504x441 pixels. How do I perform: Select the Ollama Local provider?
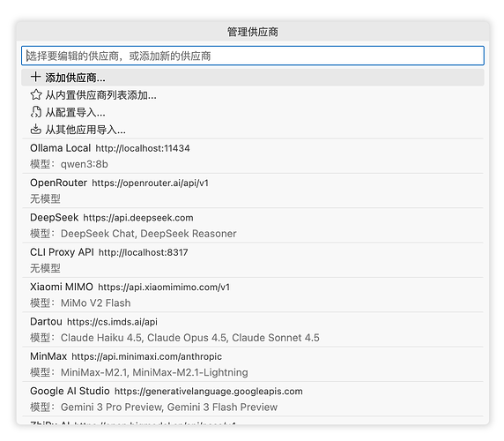click(x=253, y=156)
